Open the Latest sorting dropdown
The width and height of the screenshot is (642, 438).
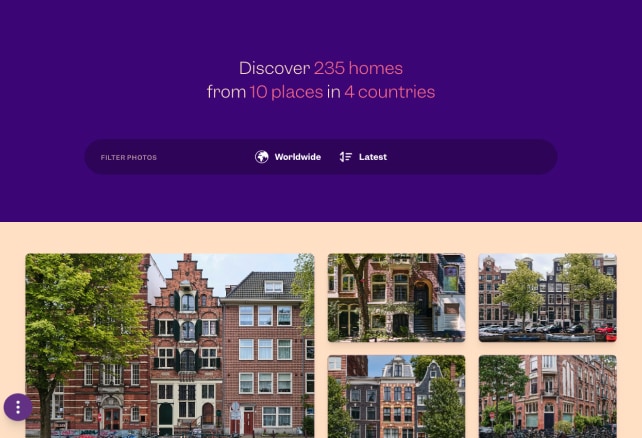[372, 157]
